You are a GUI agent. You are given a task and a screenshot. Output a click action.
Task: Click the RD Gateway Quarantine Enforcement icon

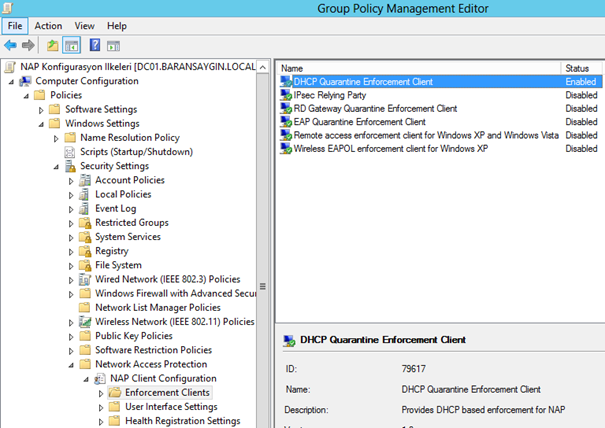286,108
